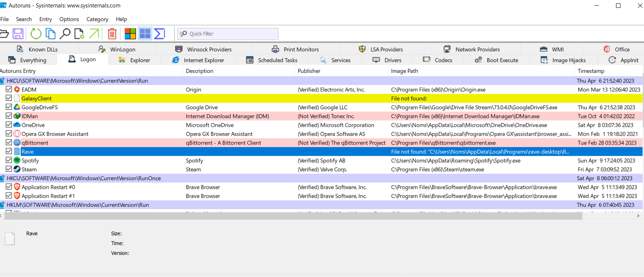This screenshot has width=644, height=277.
Task: Select the qBittorrent icon
Action: point(17,143)
